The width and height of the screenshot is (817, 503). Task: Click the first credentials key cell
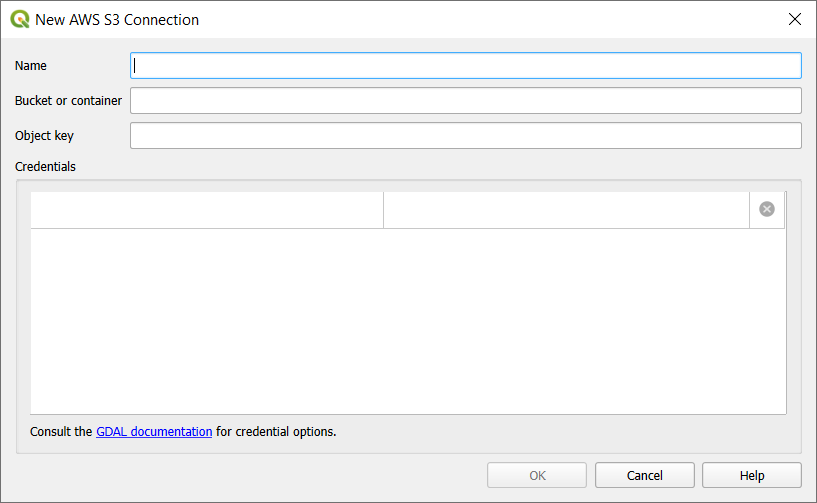(207, 209)
